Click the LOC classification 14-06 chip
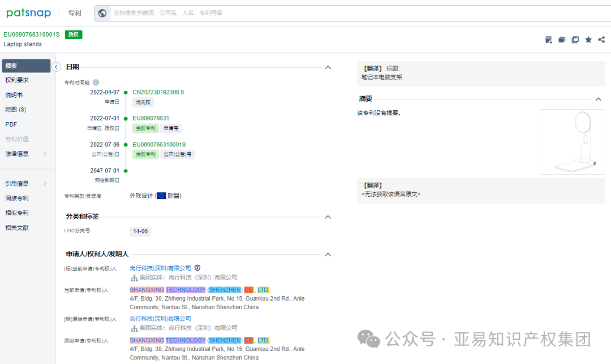 [x=140, y=231]
